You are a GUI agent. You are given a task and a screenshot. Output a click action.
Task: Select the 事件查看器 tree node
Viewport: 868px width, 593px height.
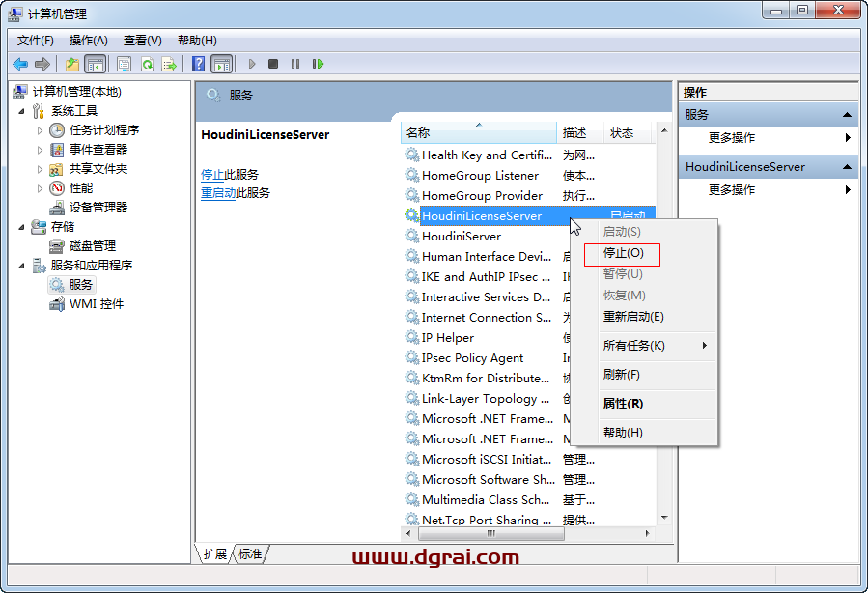point(98,150)
